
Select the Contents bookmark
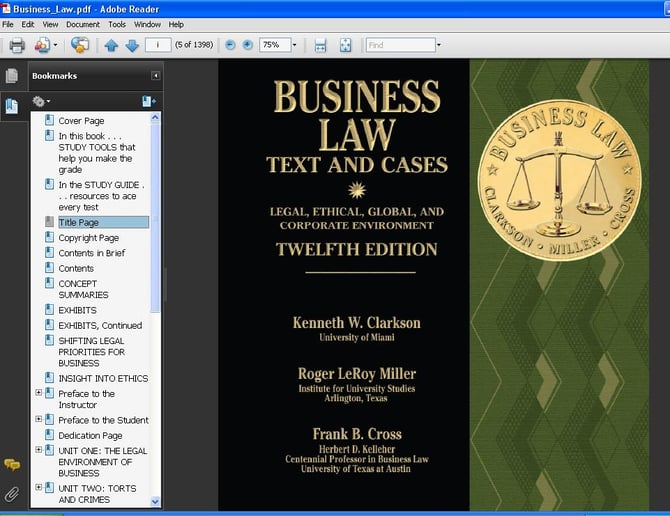point(76,268)
